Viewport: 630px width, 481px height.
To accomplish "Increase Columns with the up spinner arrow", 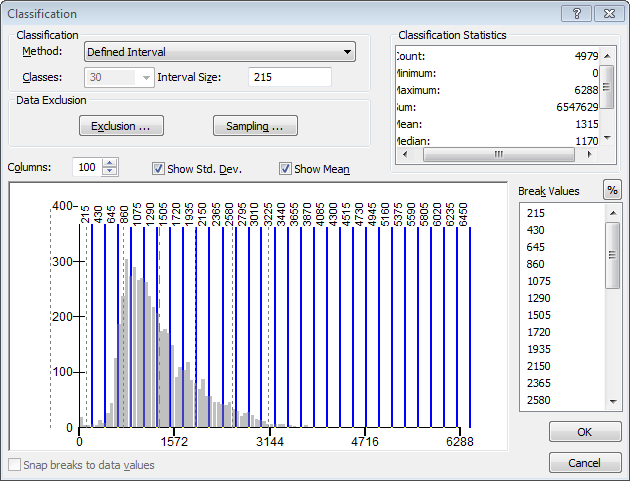I will 110,163.
